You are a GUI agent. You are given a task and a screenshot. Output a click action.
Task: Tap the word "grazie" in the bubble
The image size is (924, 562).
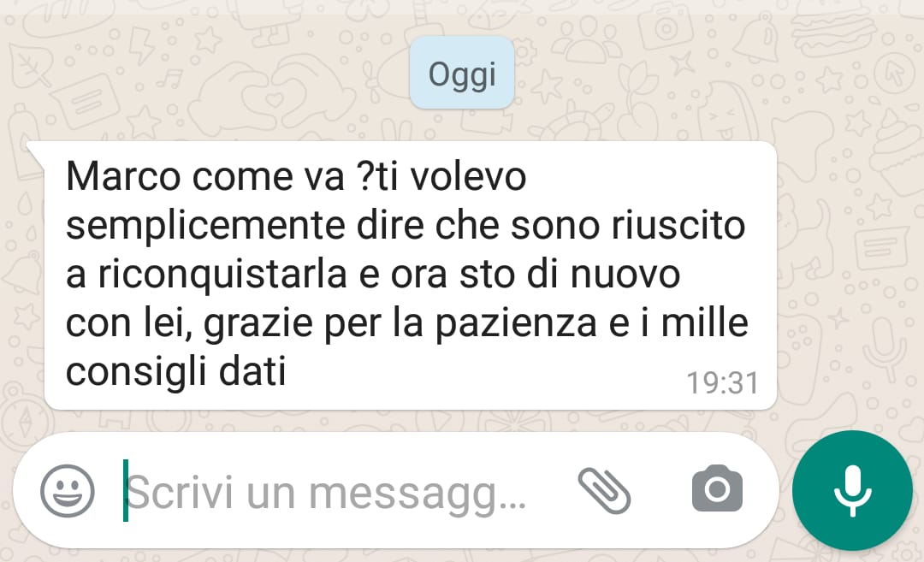(258, 324)
